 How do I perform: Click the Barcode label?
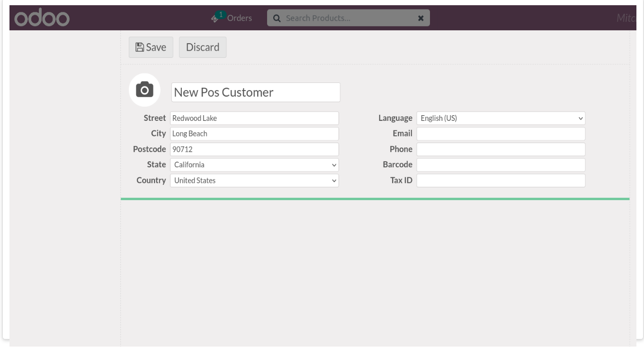pyautogui.click(x=398, y=164)
